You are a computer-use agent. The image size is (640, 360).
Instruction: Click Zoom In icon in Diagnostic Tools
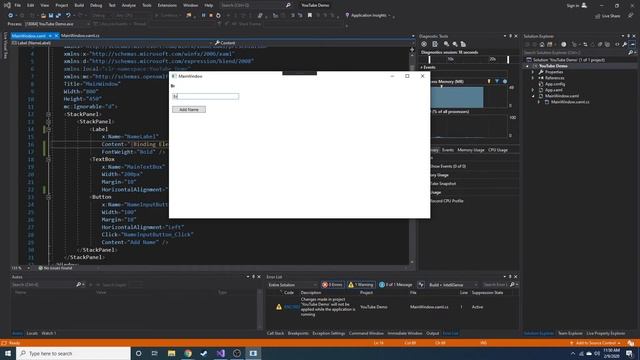coord(447,44)
